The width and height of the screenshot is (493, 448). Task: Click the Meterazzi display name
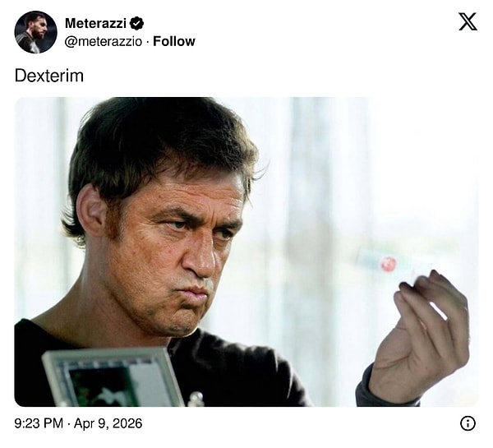click(x=95, y=23)
